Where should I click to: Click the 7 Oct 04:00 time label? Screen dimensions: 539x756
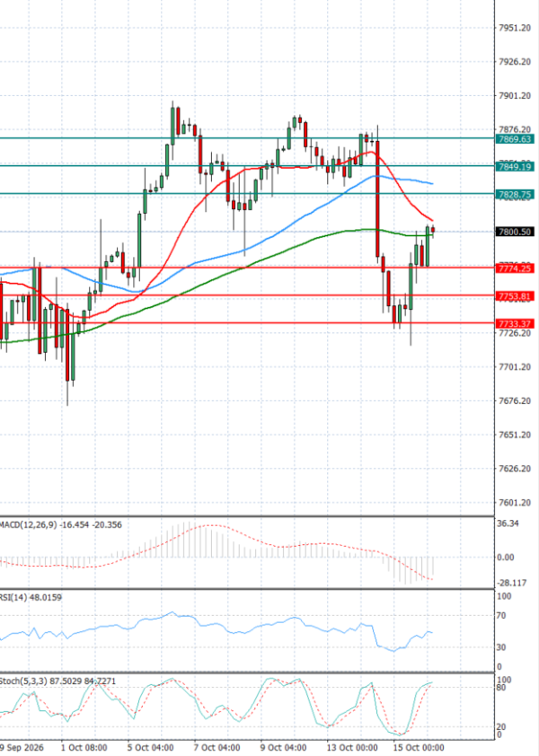click(216, 748)
